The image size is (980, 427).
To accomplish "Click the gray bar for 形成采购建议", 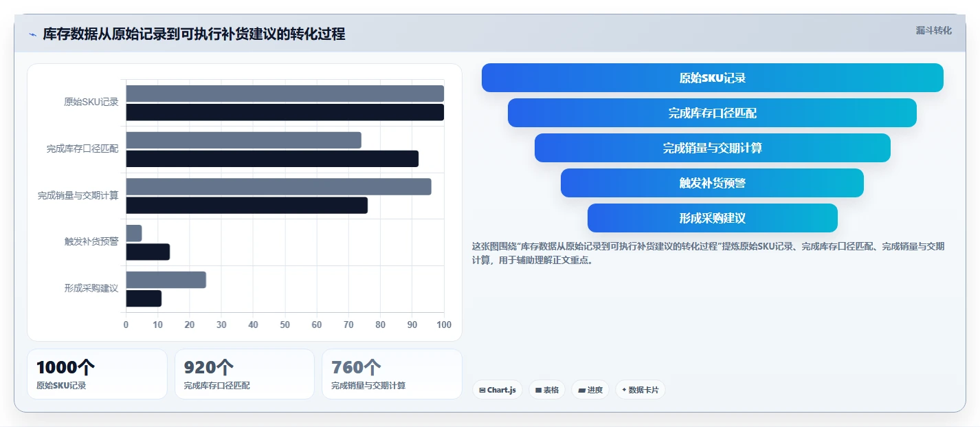I will coord(166,280).
